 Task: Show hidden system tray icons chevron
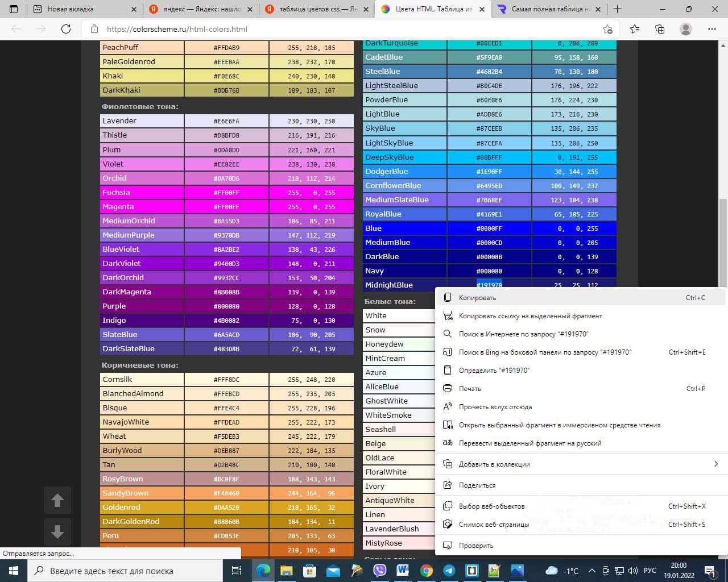click(591, 571)
